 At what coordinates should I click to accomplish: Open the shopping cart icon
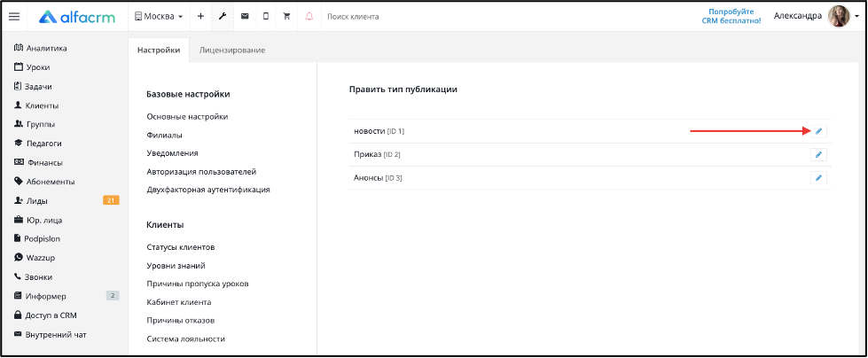point(286,17)
